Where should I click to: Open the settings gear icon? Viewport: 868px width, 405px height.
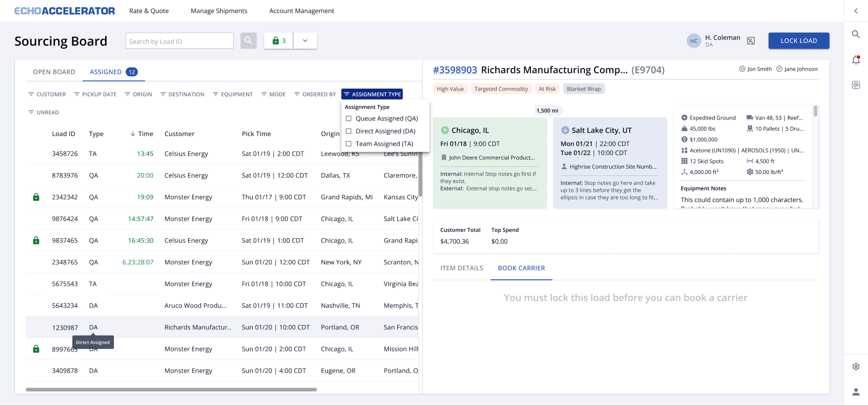click(856, 366)
